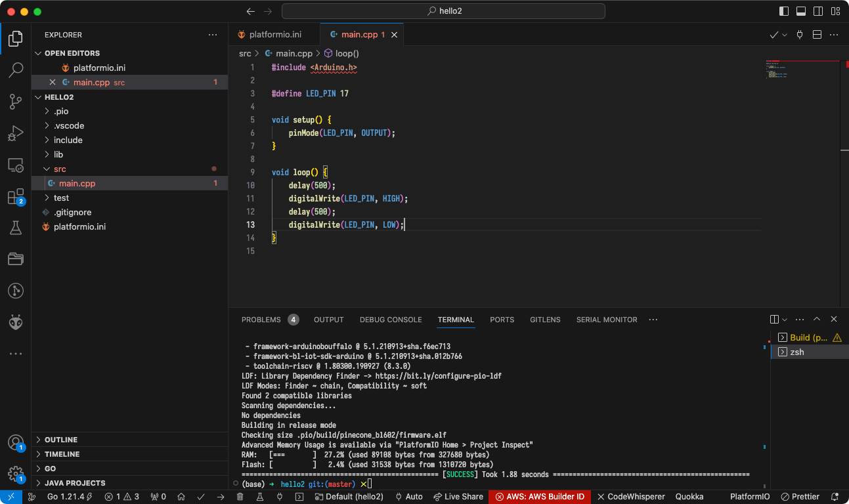The image size is (849, 504).
Task: Open the Run and Debug view
Action: coord(16,133)
